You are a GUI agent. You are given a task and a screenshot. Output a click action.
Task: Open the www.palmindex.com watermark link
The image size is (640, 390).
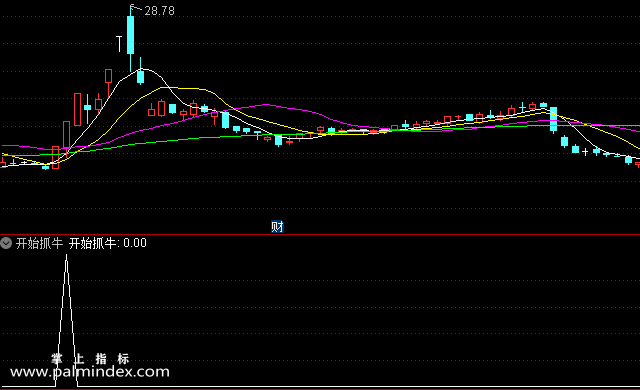point(89,372)
